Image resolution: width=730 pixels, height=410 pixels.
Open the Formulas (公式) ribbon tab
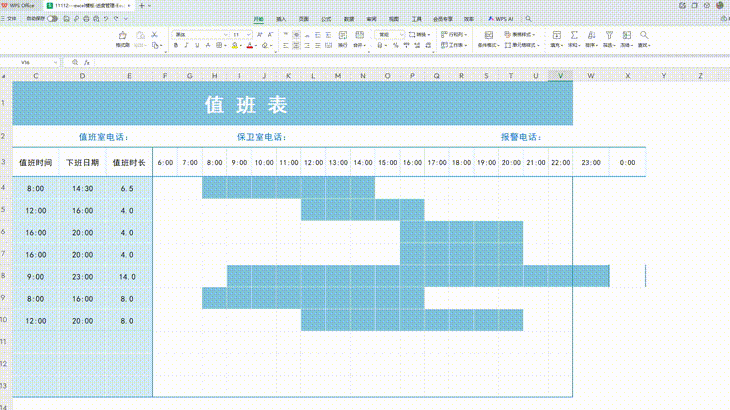pos(326,19)
